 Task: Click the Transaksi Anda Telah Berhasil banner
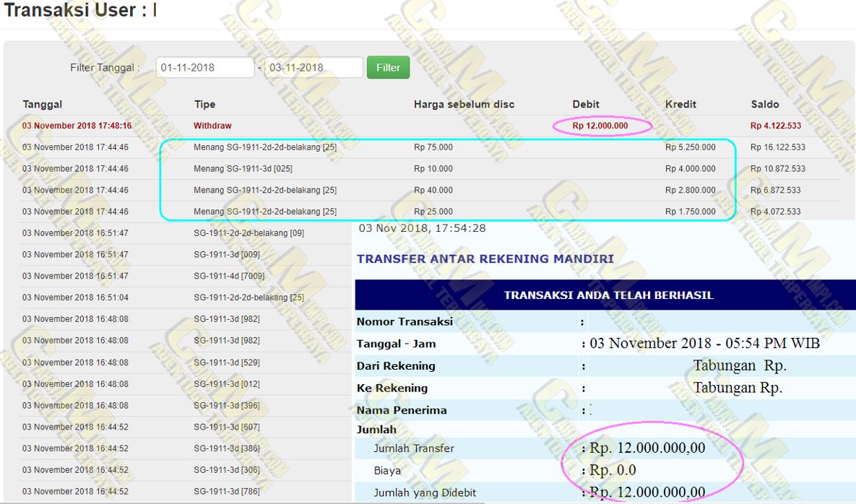[608, 295]
